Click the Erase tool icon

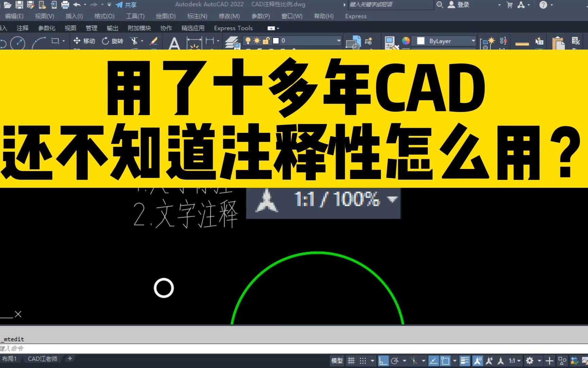(154, 41)
